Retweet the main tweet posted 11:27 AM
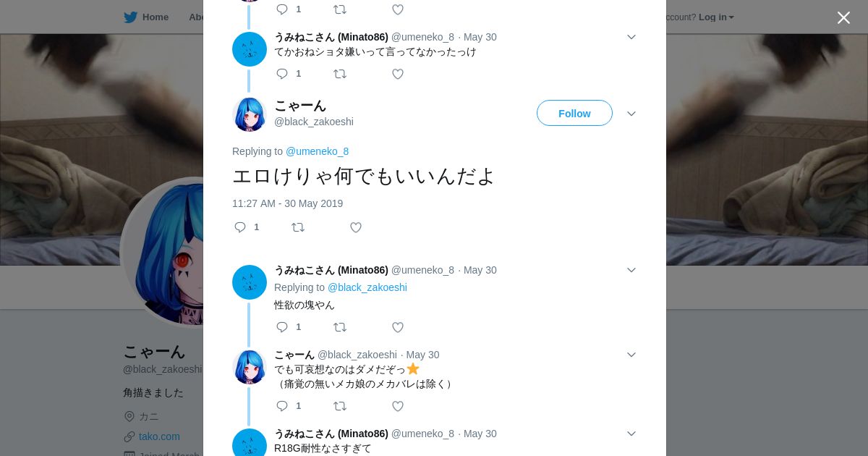This screenshot has width=868, height=456. [x=298, y=227]
